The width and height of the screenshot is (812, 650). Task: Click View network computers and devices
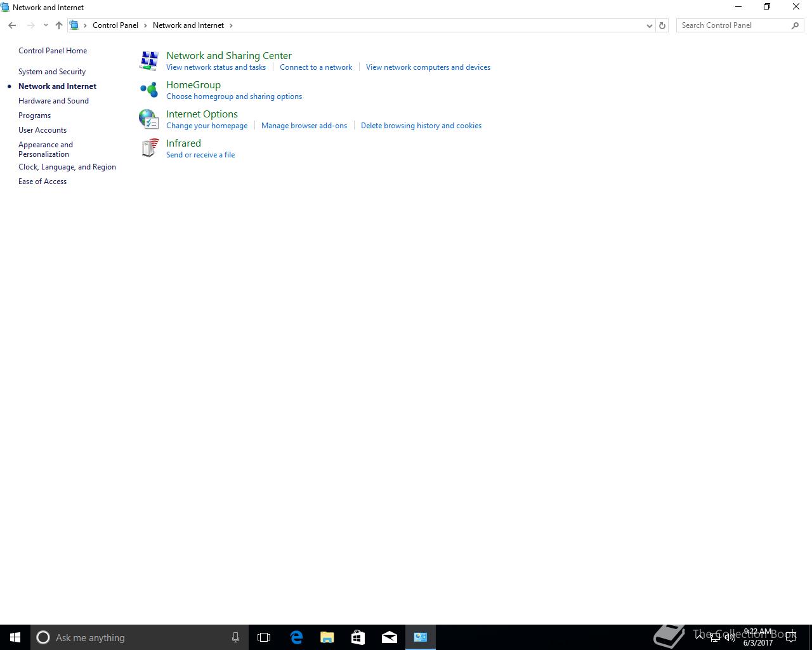pos(428,67)
